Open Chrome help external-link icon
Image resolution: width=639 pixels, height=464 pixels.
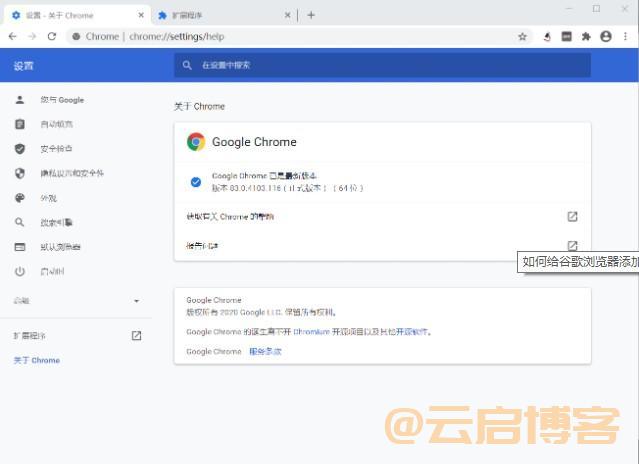tap(573, 216)
